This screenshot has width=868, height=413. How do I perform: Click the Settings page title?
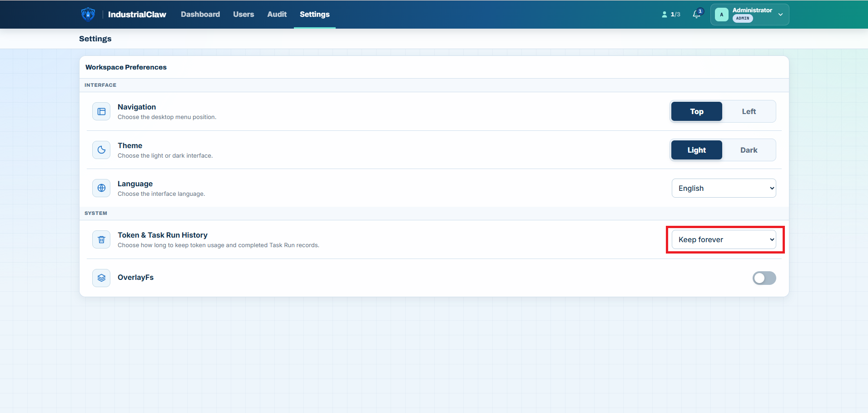point(95,39)
